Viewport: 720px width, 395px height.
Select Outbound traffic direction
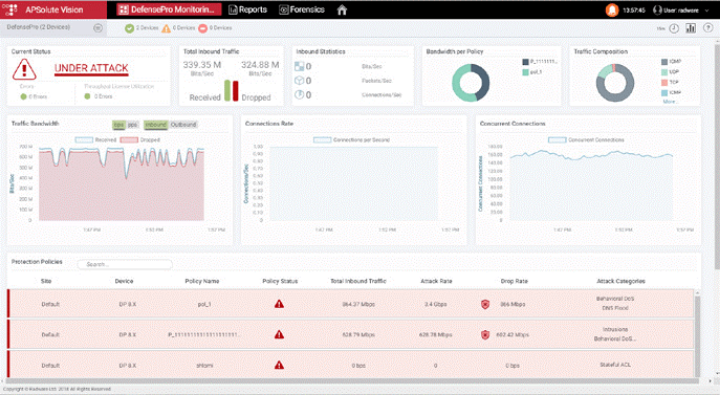point(183,124)
